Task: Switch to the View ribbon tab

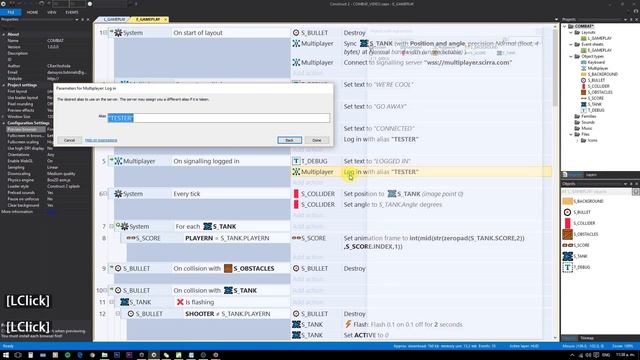Action: tap(51, 12)
